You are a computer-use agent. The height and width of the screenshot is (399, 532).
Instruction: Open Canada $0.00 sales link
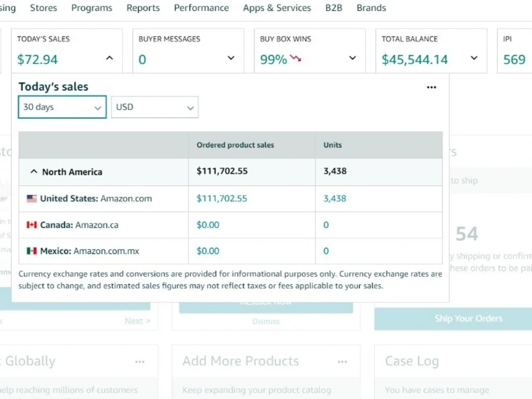pyautogui.click(x=207, y=225)
